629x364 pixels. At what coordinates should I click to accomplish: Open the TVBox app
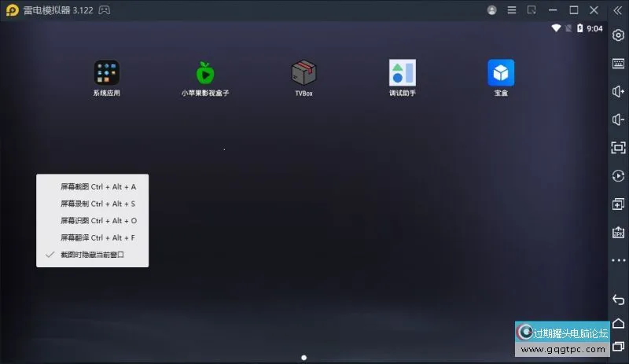pos(303,73)
